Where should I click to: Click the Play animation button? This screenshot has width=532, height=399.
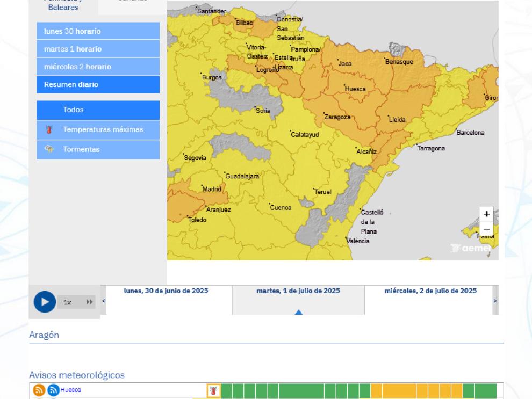click(x=45, y=302)
